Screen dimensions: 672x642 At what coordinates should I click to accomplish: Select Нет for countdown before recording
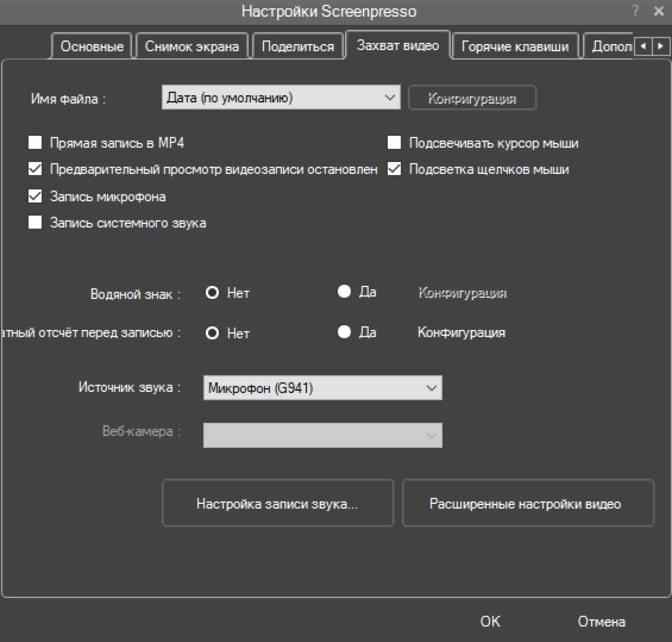coord(212,333)
